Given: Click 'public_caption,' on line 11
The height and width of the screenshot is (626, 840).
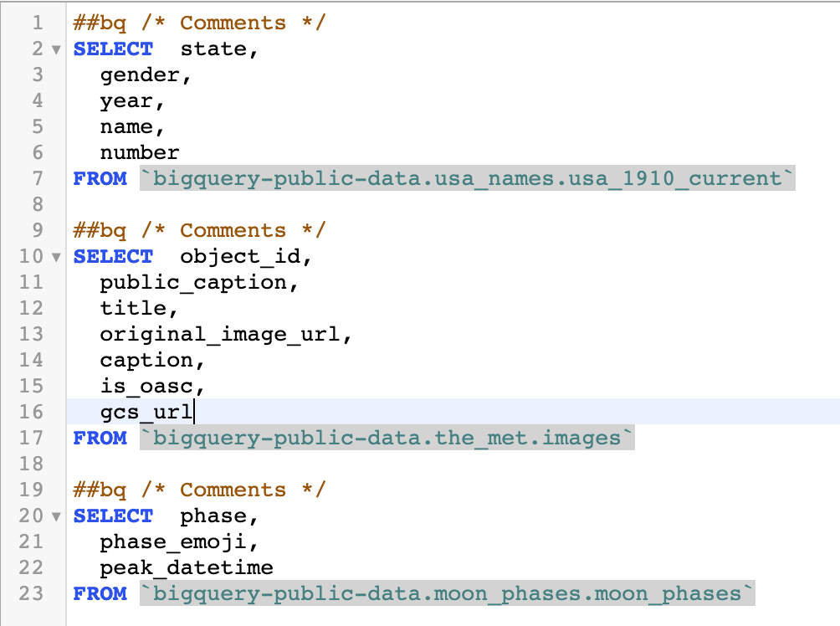Looking at the screenshot, I should (x=199, y=282).
